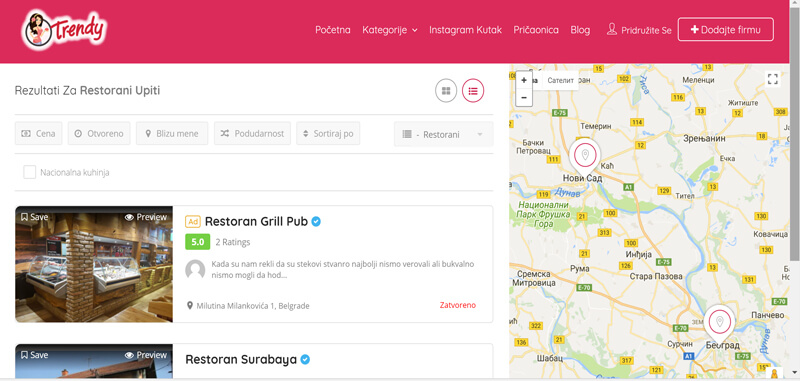This screenshot has height=381, width=800.
Task: Open the Pričaonica page
Action: (x=536, y=30)
